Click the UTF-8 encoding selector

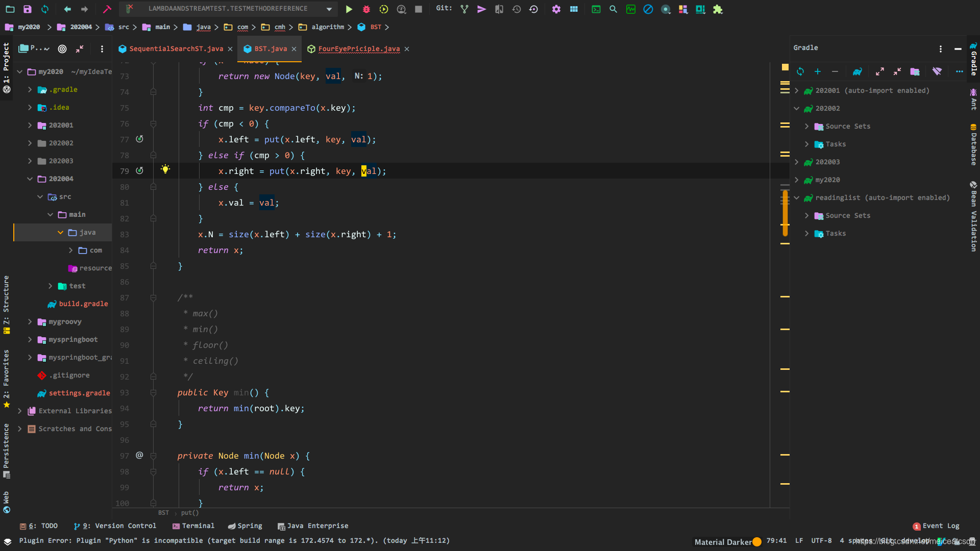(x=821, y=541)
